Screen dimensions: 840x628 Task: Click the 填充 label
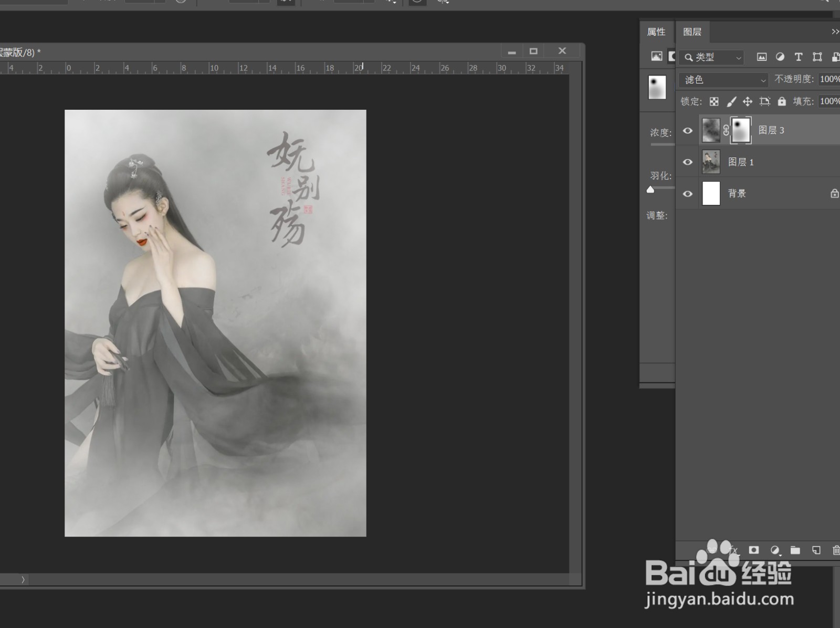click(803, 101)
